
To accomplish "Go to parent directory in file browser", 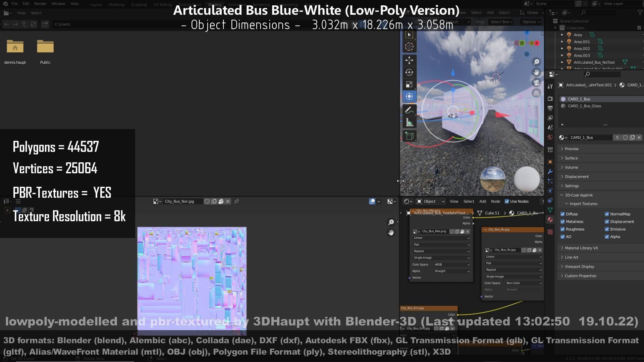I will point(24,24).
